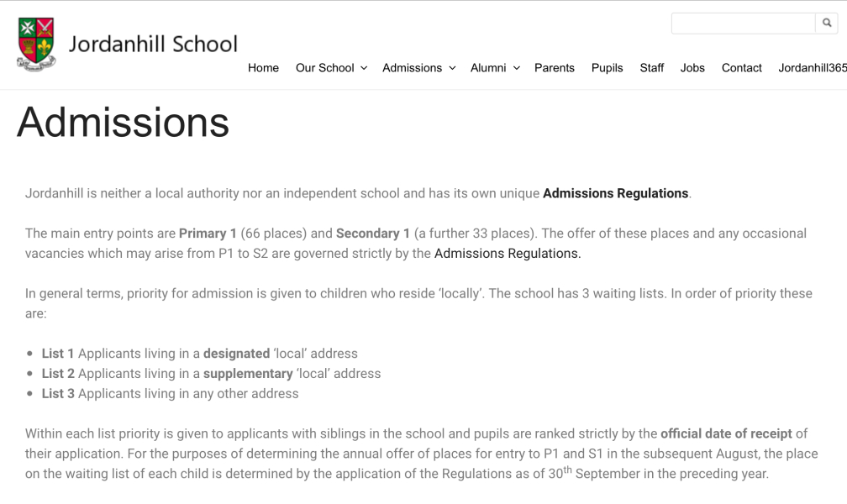Open the Alumni dropdown menu
Viewport: 847px width, 504px height.
click(489, 68)
